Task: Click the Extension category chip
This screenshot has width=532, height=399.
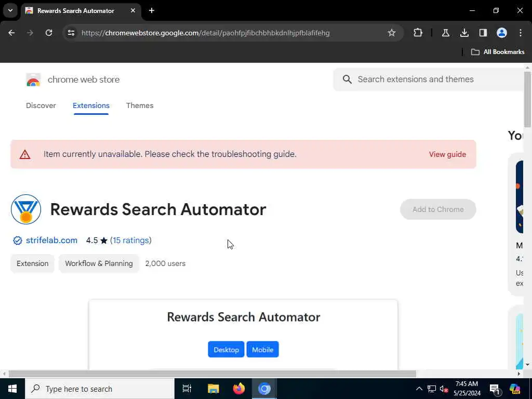Action: (33, 263)
